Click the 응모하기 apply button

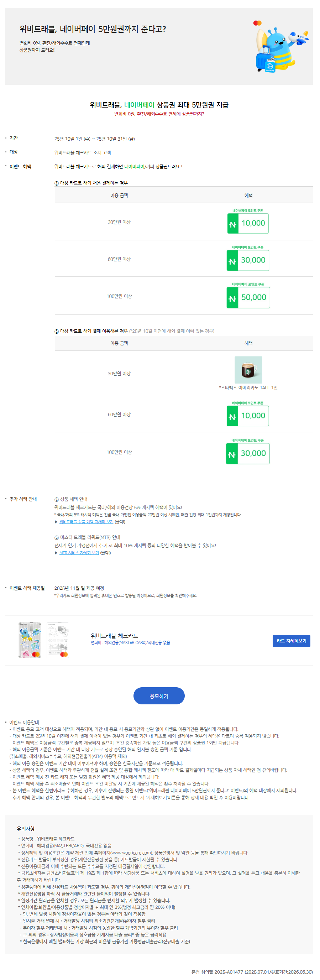[x=159, y=696]
